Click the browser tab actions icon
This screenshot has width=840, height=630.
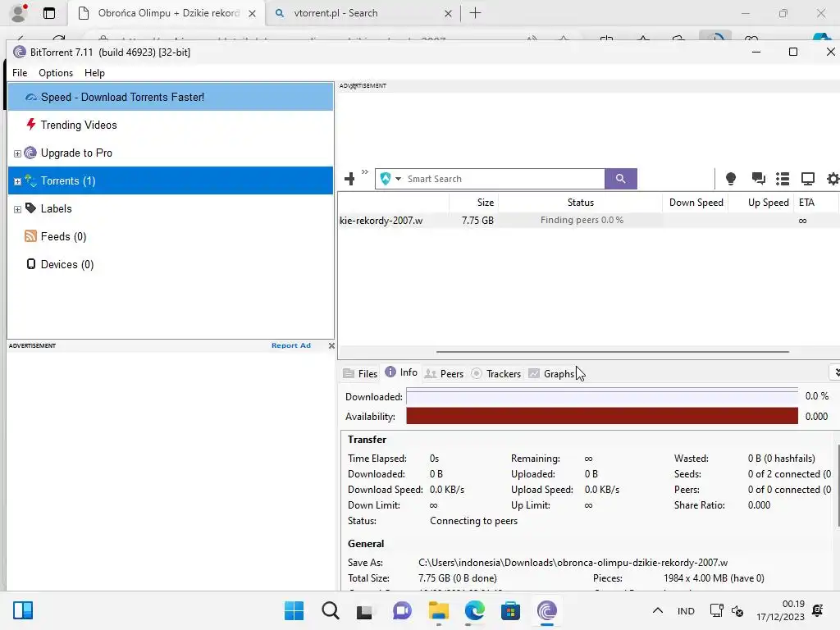48,13
